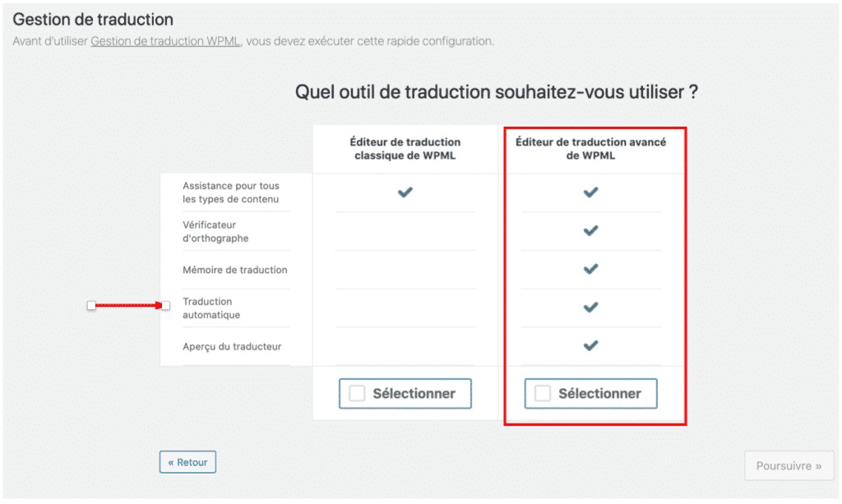Open the Gestion de traduction WPML link

click(164, 40)
